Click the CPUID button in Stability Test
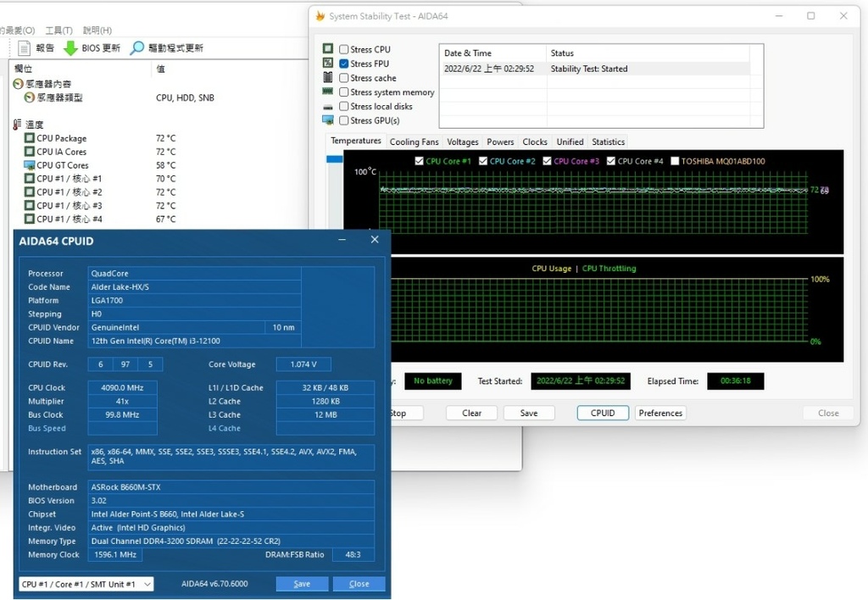The image size is (868, 600). pos(603,413)
